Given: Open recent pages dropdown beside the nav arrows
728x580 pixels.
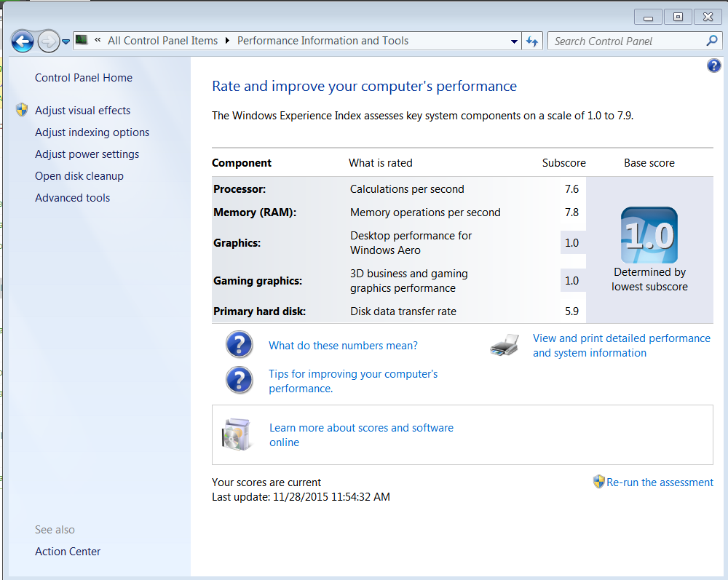Looking at the screenshot, I should [x=66, y=41].
